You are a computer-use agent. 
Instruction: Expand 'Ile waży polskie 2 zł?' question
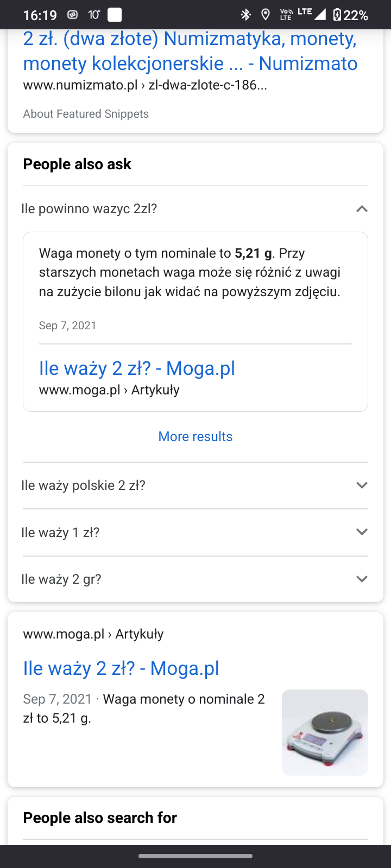(362, 486)
